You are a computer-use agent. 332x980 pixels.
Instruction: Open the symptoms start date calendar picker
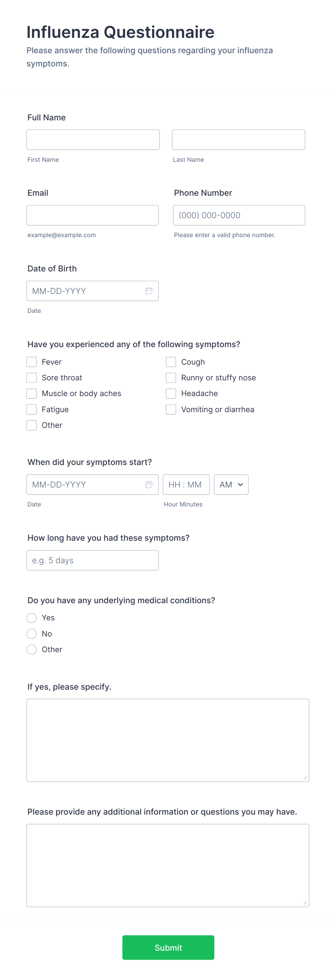pos(149,484)
